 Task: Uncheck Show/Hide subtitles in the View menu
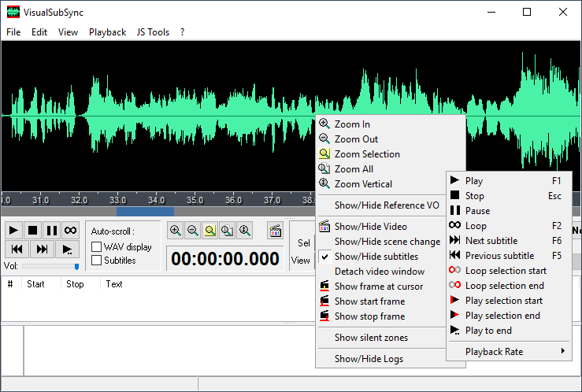(376, 257)
